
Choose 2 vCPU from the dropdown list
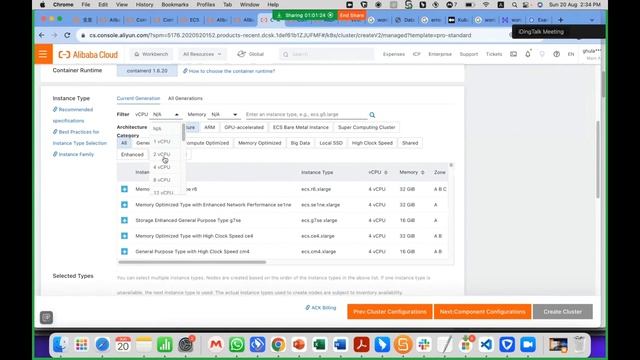tap(162, 154)
